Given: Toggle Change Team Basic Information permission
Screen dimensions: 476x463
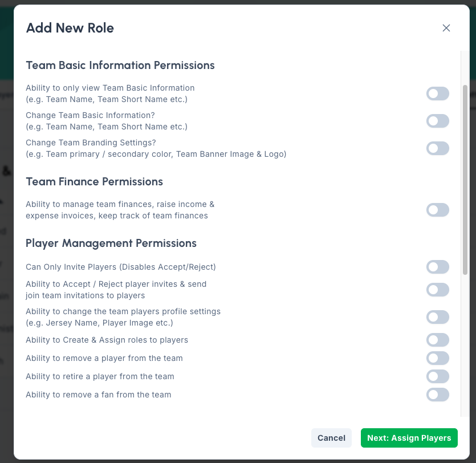Looking at the screenshot, I should coord(438,121).
